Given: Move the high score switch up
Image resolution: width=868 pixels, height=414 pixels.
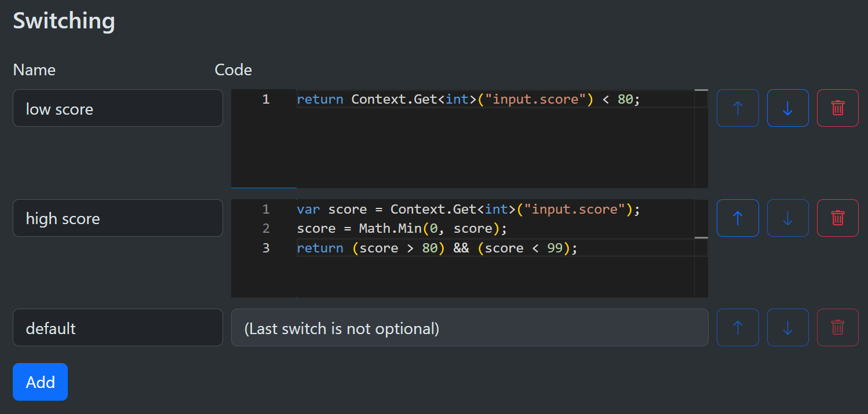Looking at the screenshot, I should (x=738, y=218).
